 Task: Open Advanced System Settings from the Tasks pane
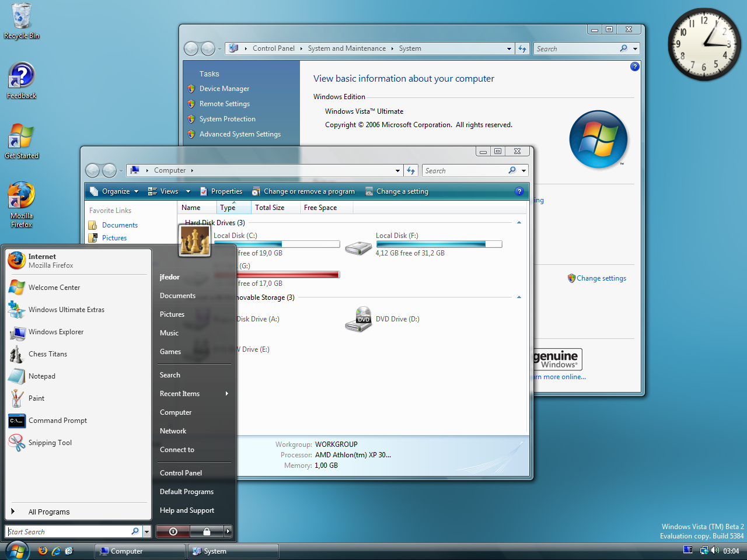point(240,134)
